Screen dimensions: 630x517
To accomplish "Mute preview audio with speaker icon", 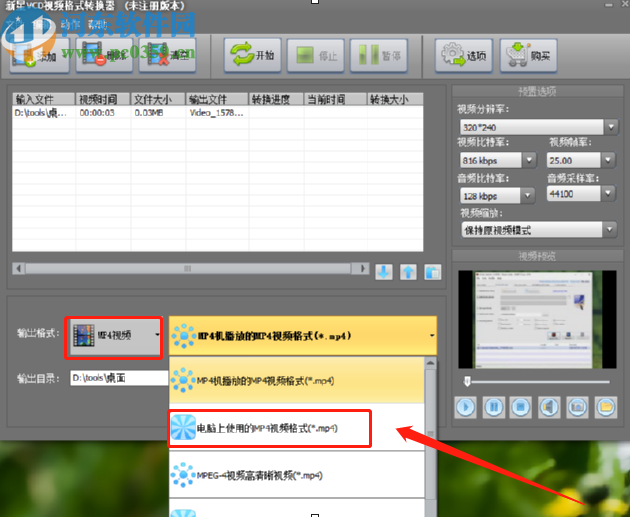I will [549, 407].
